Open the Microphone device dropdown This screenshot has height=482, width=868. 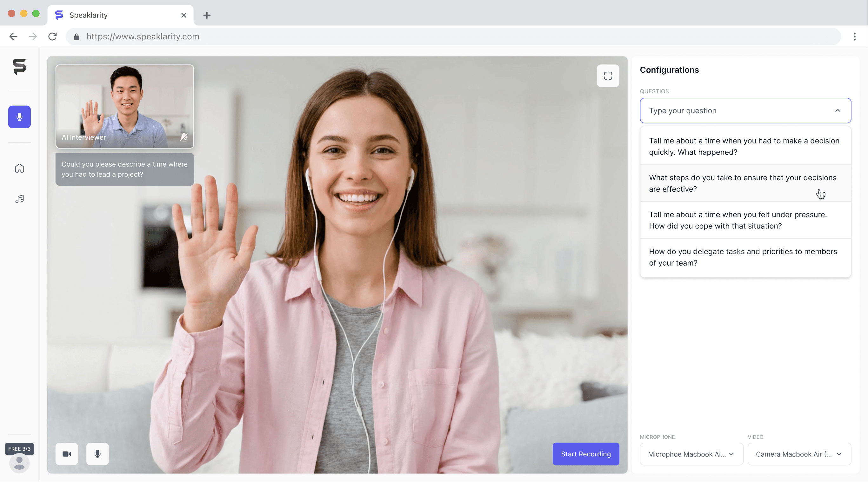691,454
